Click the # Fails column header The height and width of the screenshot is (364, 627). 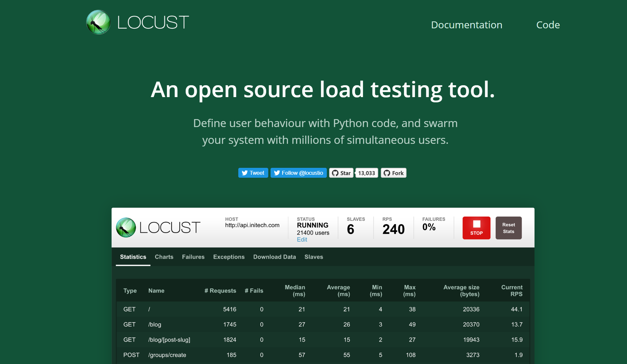pos(254,291)
